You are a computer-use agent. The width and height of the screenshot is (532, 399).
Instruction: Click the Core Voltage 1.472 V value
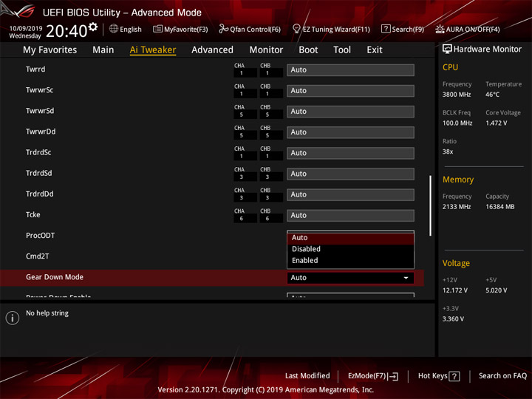[496, 123]
